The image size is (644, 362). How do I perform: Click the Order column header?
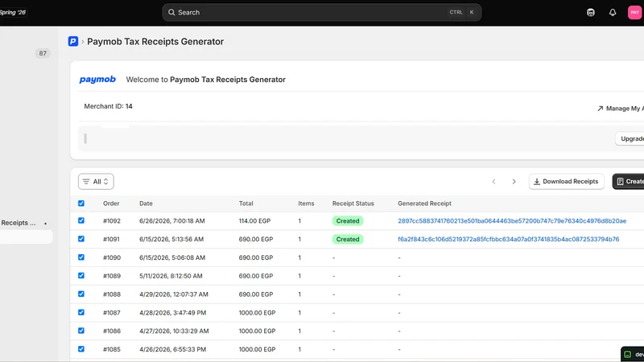pos(111,204)
